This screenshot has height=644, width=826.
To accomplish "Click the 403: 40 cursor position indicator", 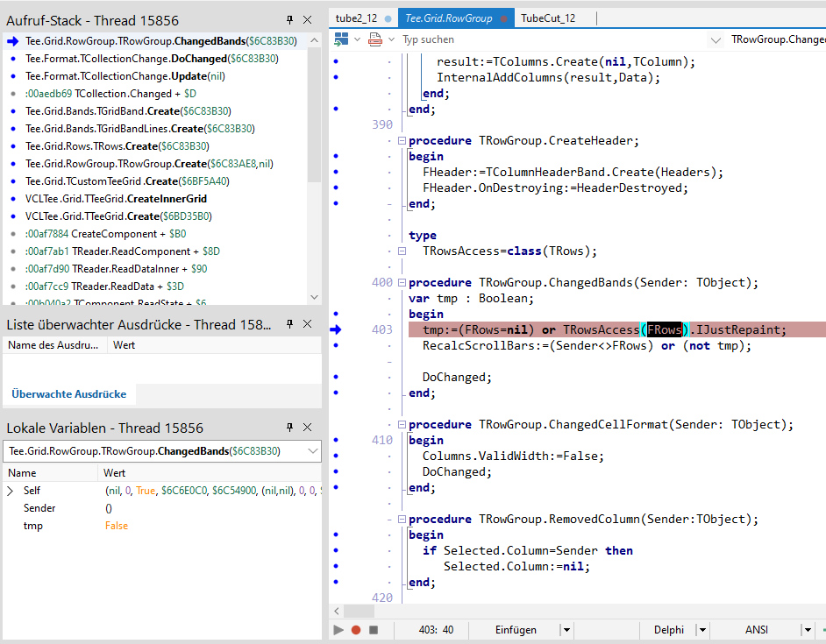I will click(x=436, y=630).
